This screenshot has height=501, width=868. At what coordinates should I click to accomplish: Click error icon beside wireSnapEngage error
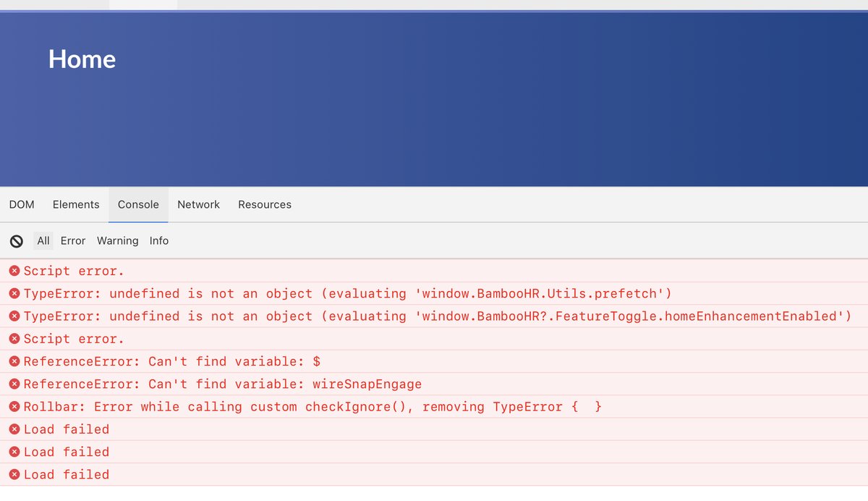pos(14,384)
